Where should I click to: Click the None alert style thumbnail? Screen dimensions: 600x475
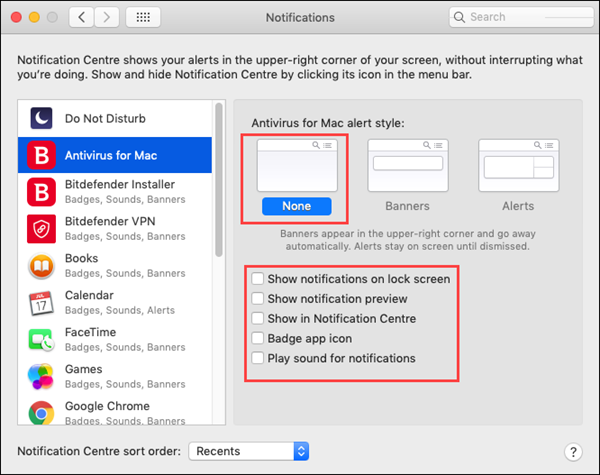point(297,165)
